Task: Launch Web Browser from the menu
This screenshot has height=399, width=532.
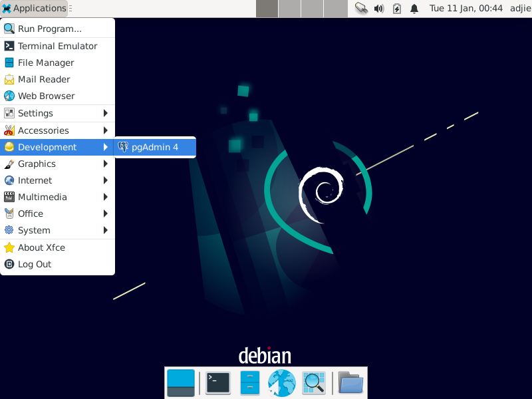Action: tap(57, 96)
